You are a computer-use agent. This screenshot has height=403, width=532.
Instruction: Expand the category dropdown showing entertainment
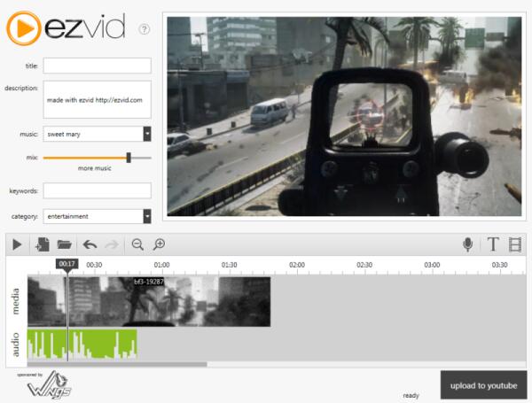coord(146,216)
